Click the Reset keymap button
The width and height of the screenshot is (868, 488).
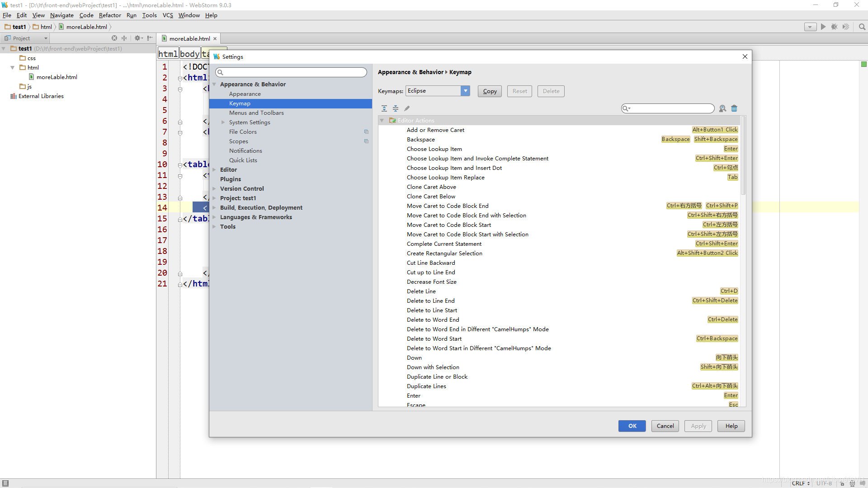point(519,90)
